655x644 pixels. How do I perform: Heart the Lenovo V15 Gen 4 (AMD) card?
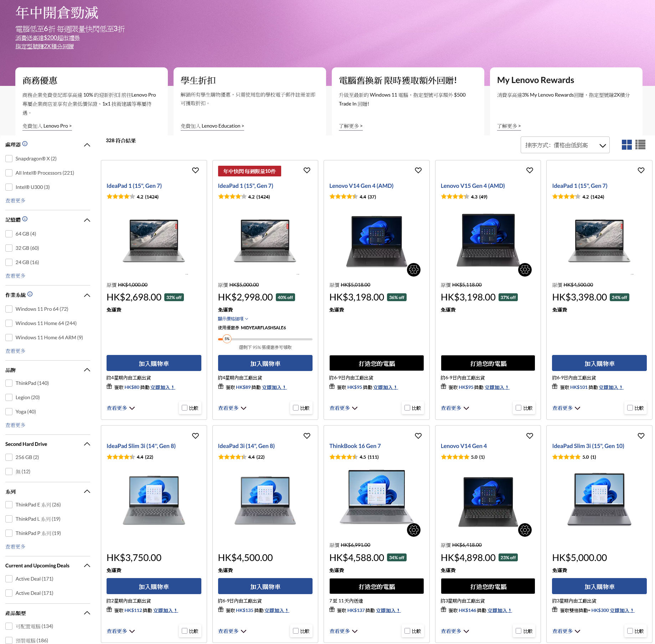(530, 170)
